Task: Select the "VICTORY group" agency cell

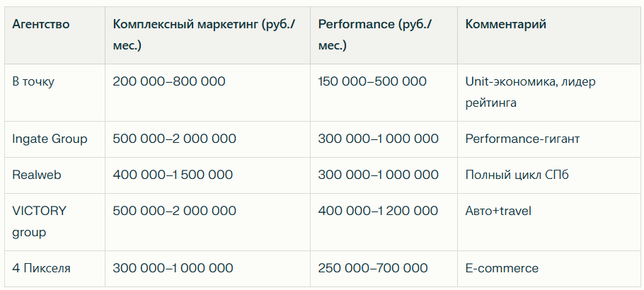Action: (39, 221)
